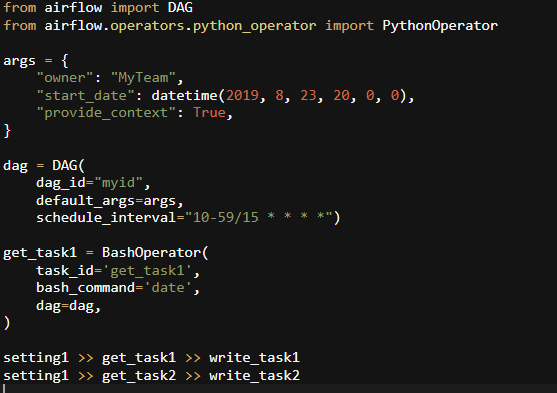Screen dimensions: 557x393
Task: Click the 'default_args' parameter
Action: [85, 201]
